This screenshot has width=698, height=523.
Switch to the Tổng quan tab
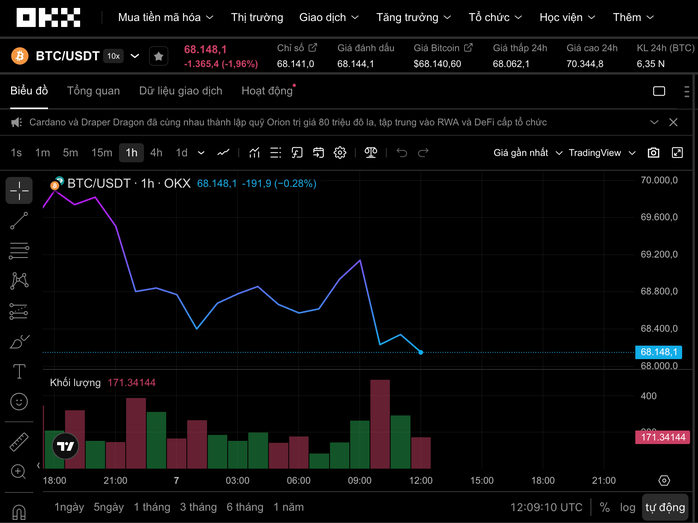pyautogui.click(x=93, y=91)
